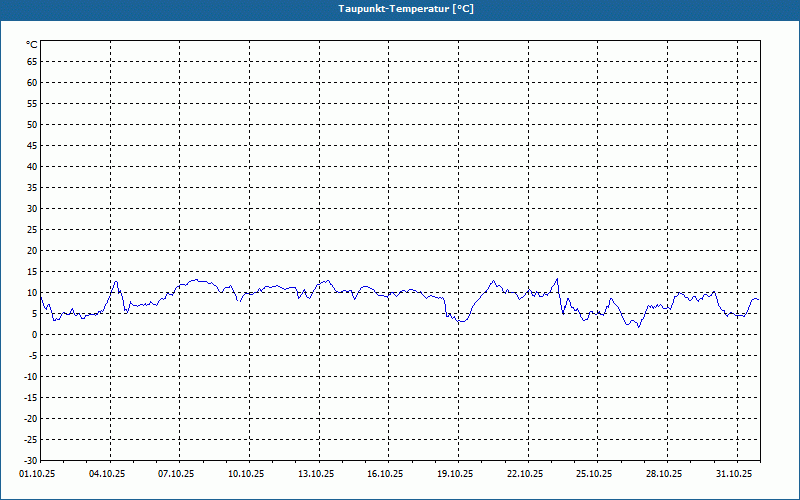The width and height of the screenshot is (800, 500).
Task: Click the 10 value on the y-axis
Action: (32, 293)
